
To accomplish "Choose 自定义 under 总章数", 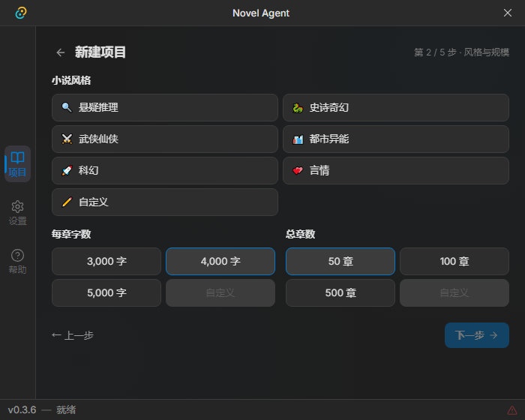I will pyautogui.click(x=454, y=292).
